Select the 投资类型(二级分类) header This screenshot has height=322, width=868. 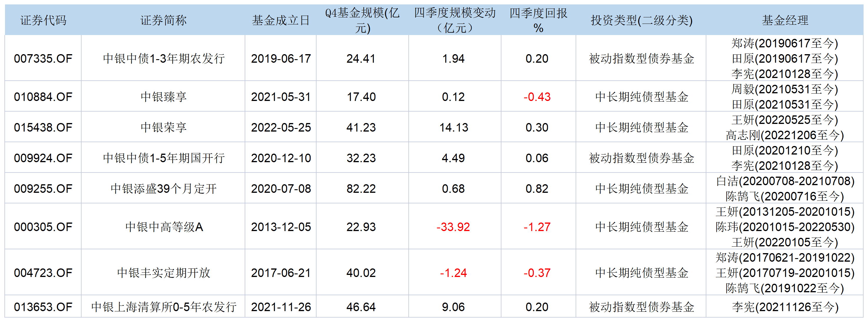641,20
